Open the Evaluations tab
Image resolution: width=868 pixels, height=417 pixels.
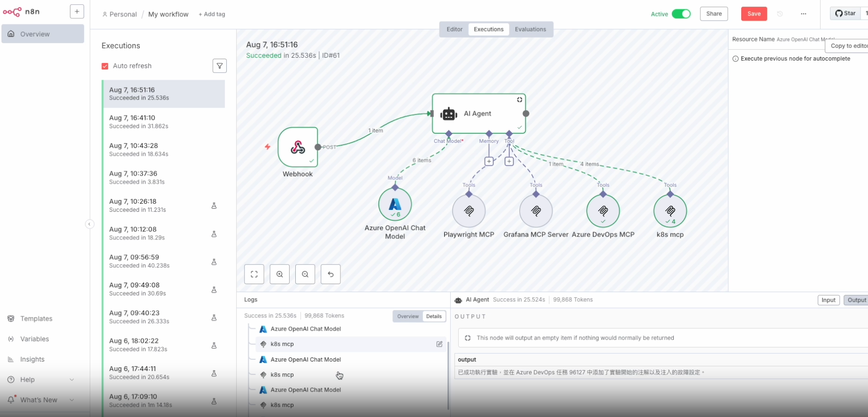530,29
